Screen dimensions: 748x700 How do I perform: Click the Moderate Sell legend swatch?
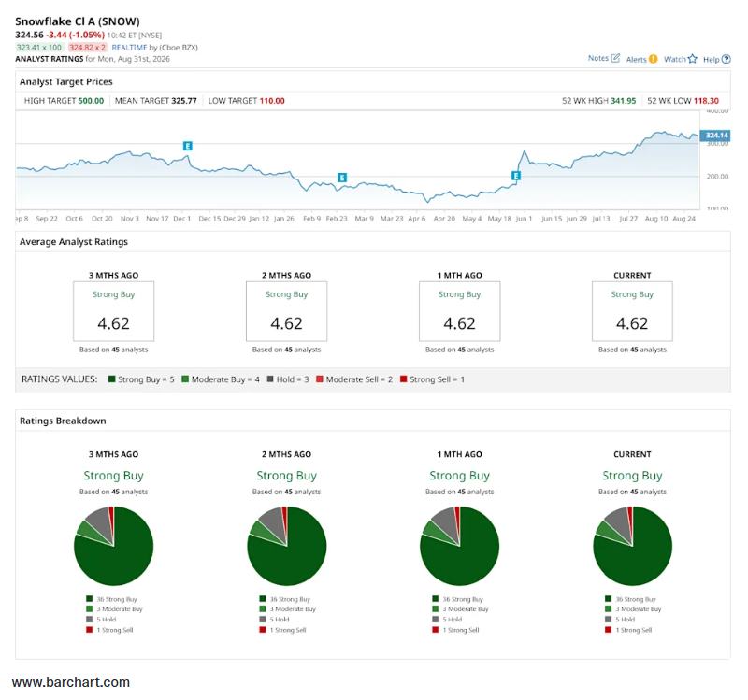320,379
